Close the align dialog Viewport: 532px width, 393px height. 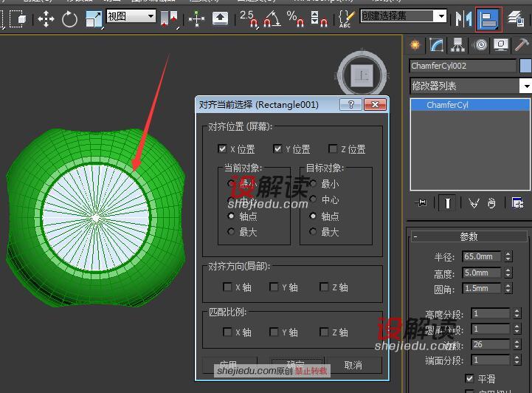(x=375, y=105)
